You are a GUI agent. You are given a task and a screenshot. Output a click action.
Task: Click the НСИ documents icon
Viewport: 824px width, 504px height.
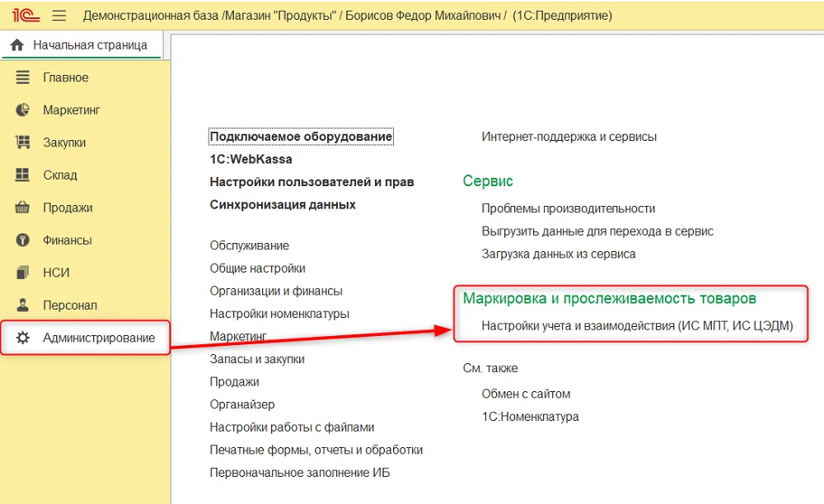click(22, 273)
